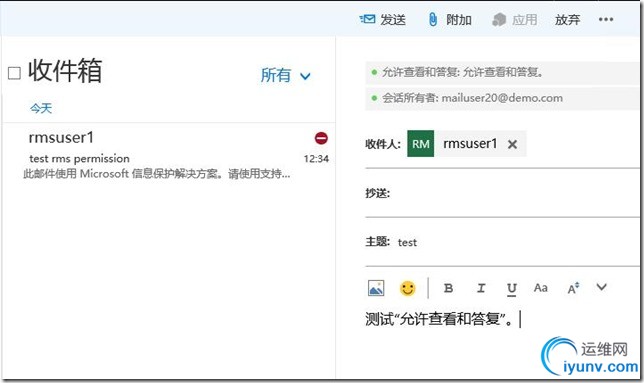Open the rmsuser1 message in inbox
Image resolution: width=644 pixels, height=383 pixels.
pos(168,155)
